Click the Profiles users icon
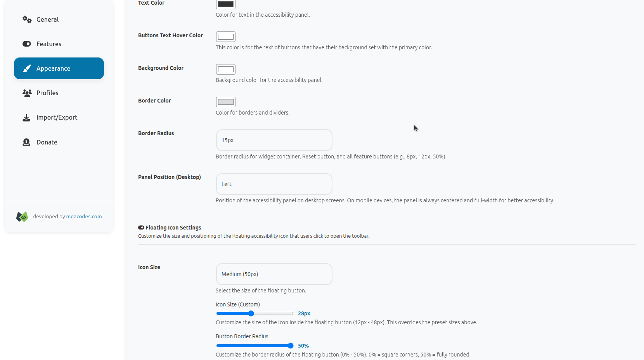This screenshot has height=360, width=644. [27, 93]
